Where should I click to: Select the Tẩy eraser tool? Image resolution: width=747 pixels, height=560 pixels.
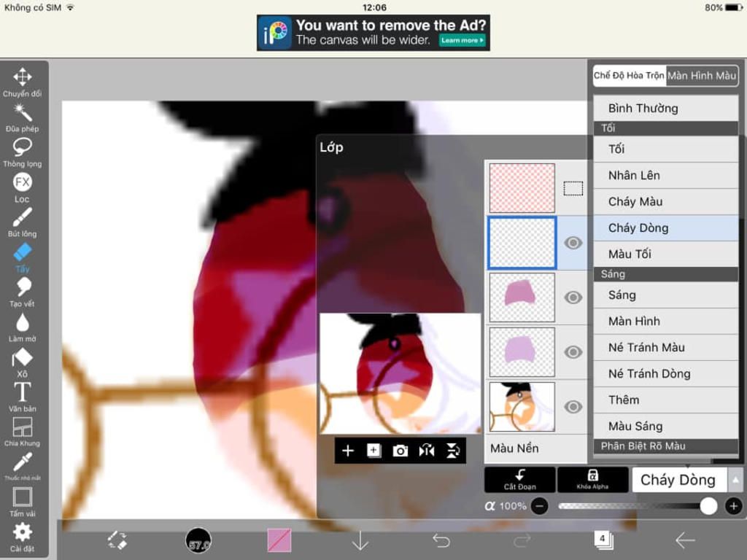[23, 257]
